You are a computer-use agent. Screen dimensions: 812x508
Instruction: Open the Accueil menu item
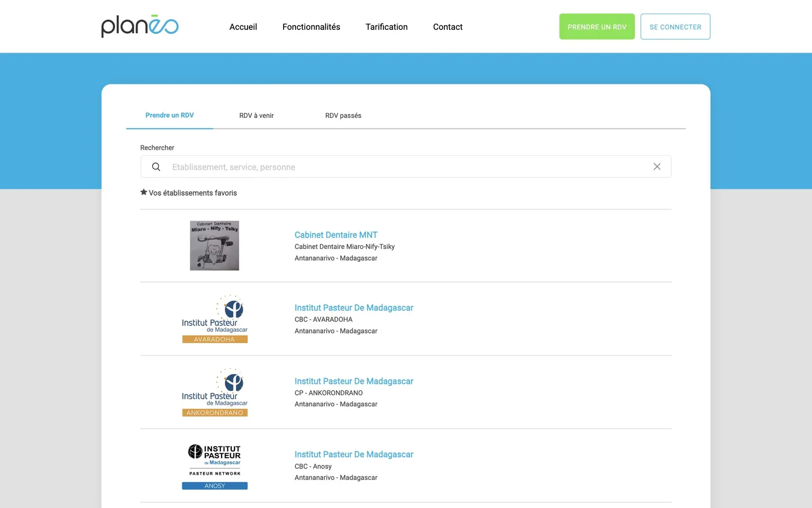243,27
